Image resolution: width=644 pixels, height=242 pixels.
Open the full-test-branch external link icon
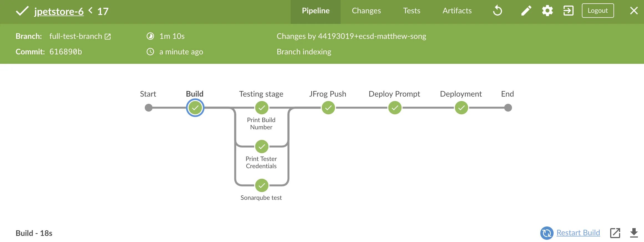(108, 37)
